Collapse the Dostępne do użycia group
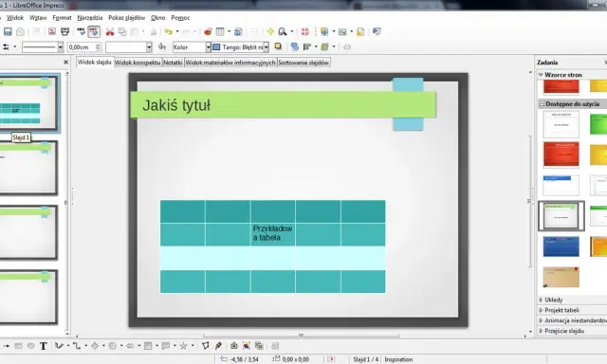 click(542, 104)
